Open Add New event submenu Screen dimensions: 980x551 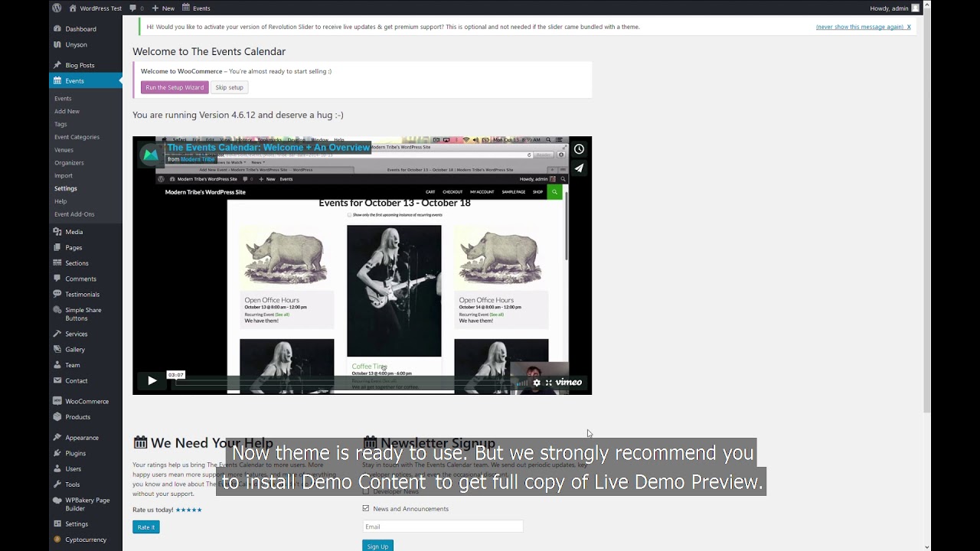point(67,111)
